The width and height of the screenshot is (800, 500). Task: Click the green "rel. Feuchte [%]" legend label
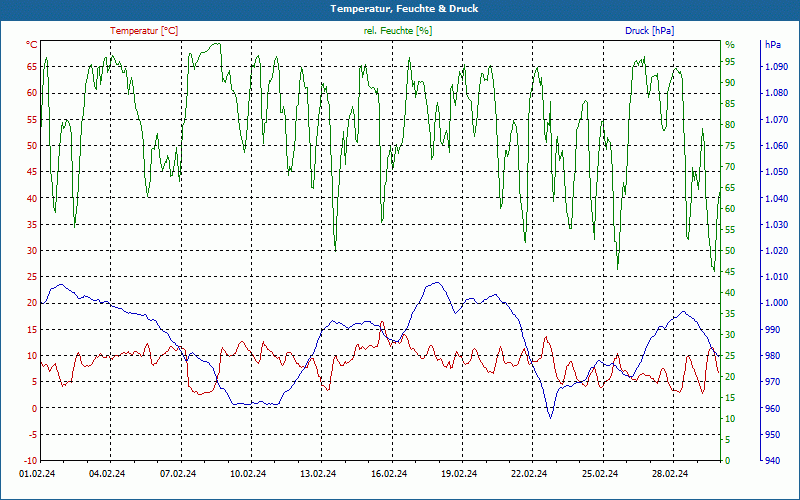(397, 31)
